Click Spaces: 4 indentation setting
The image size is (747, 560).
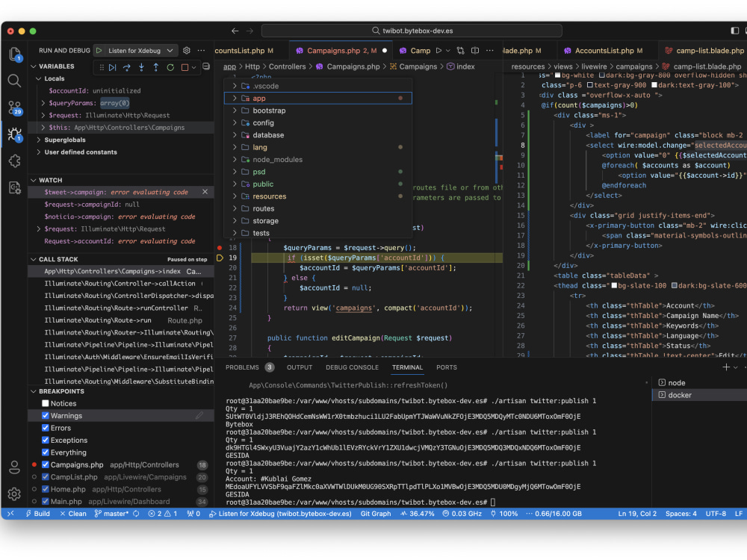click(681, 514)
